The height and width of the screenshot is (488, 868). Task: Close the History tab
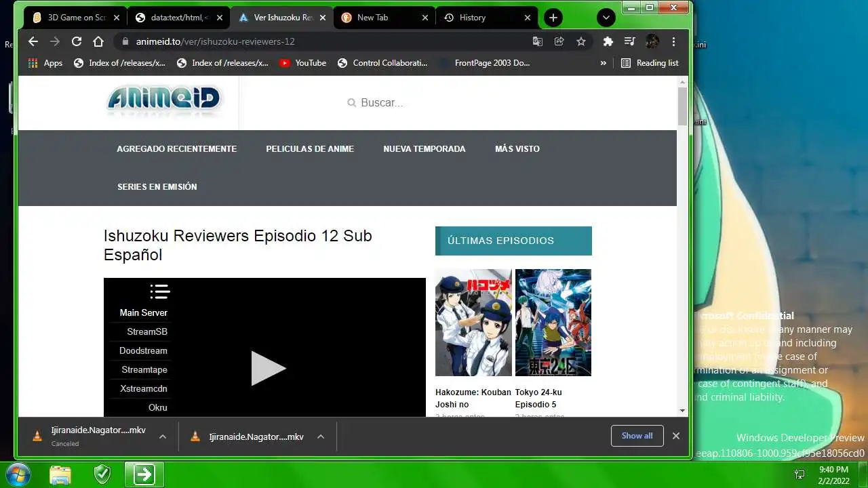pyautogui.click(x=528, y=18)
